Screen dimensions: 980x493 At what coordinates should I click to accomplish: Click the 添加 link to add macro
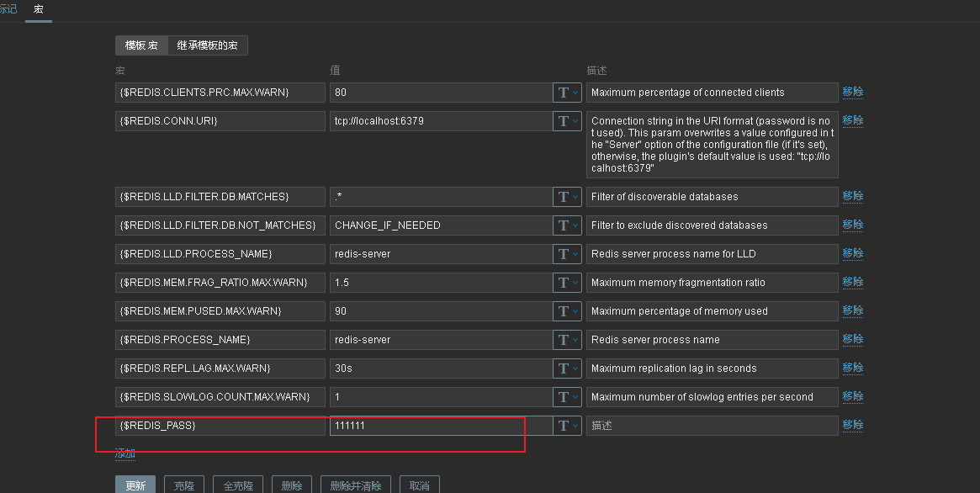(125, 453)
